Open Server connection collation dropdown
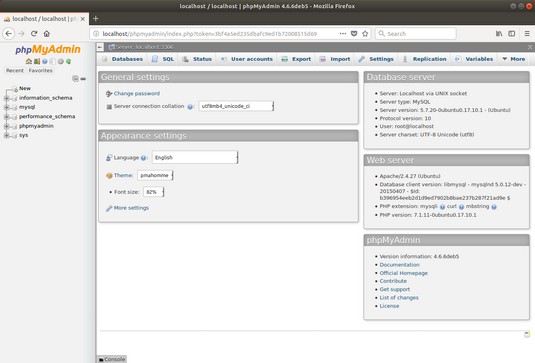The image size is (535, 363). [x=236, y=106]
